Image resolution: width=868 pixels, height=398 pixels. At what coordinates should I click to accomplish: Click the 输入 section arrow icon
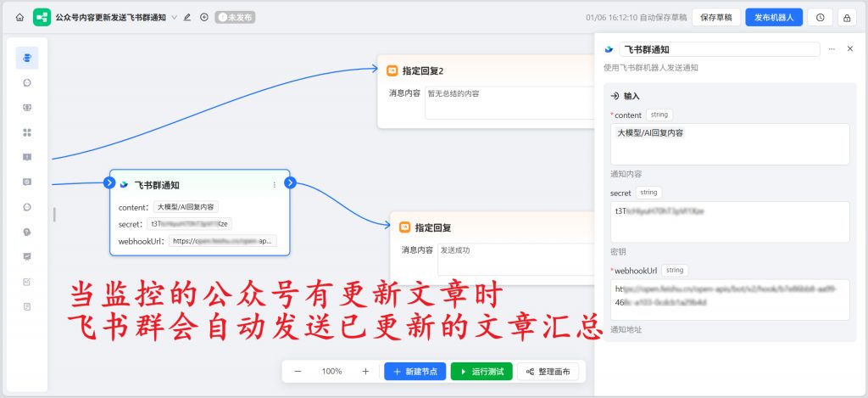pos(615,96)
